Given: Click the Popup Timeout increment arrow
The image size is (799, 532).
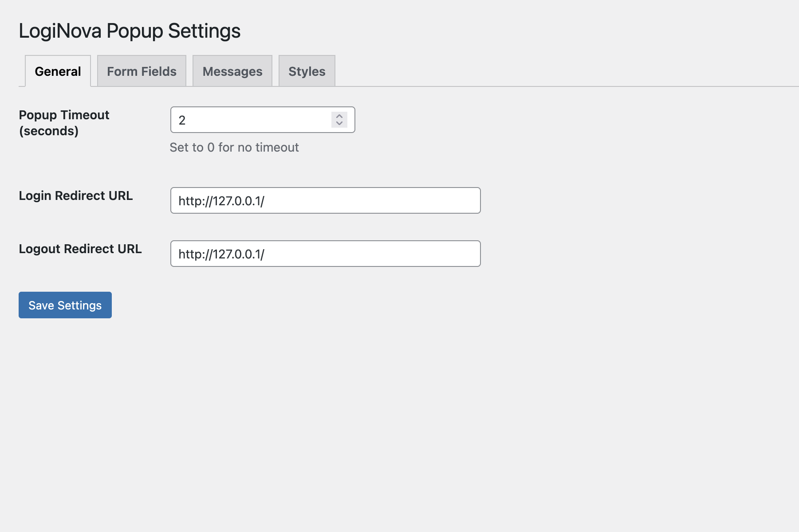Looking at the screenshot, I should 339,116.
